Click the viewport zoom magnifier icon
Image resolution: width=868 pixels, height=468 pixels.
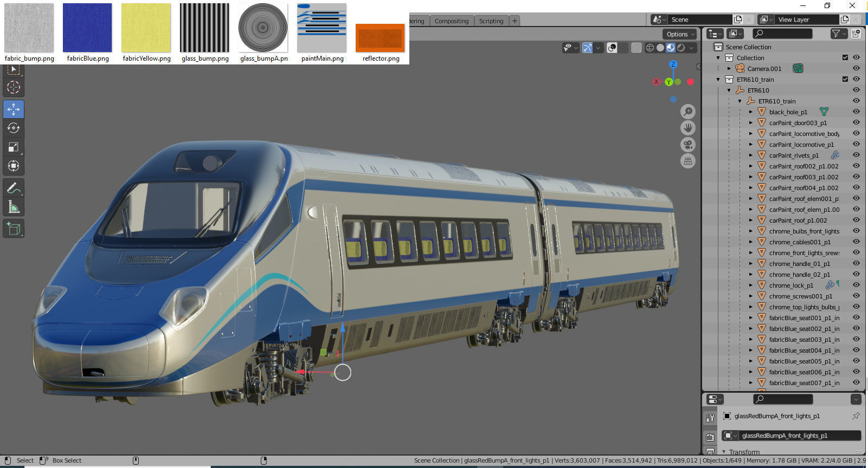pos(688,112)
